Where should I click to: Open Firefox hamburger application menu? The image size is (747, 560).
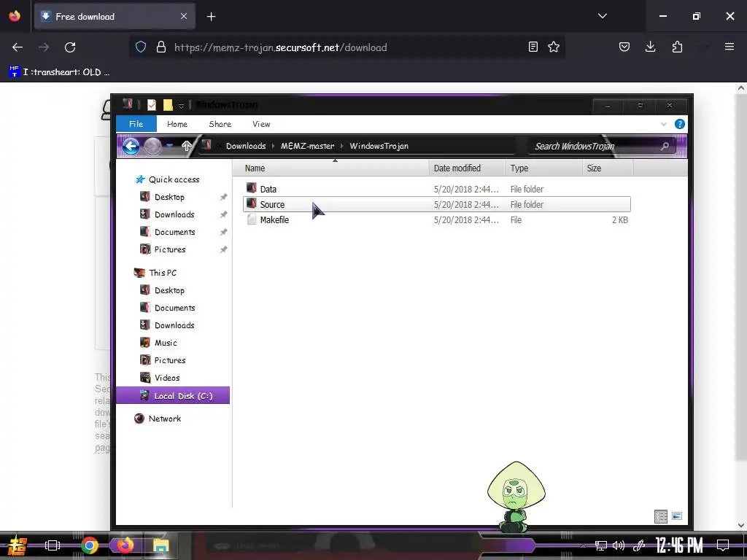(x=729, y=47)
